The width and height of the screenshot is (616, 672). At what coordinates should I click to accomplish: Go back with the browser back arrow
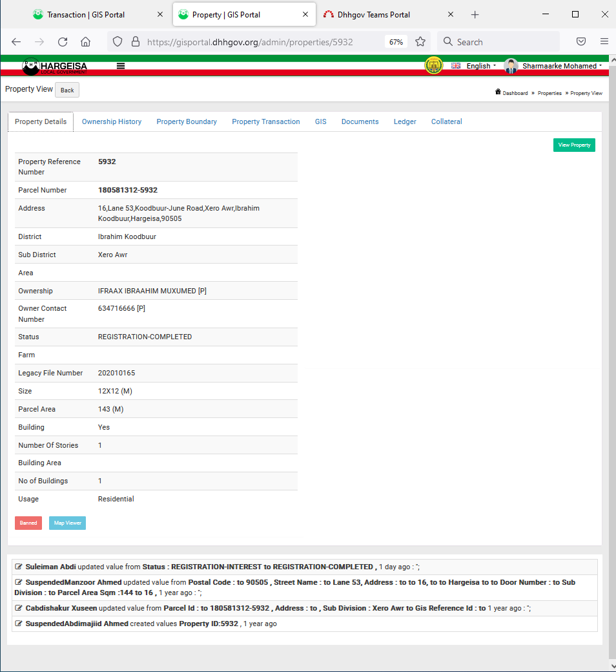tap(16, 41)
